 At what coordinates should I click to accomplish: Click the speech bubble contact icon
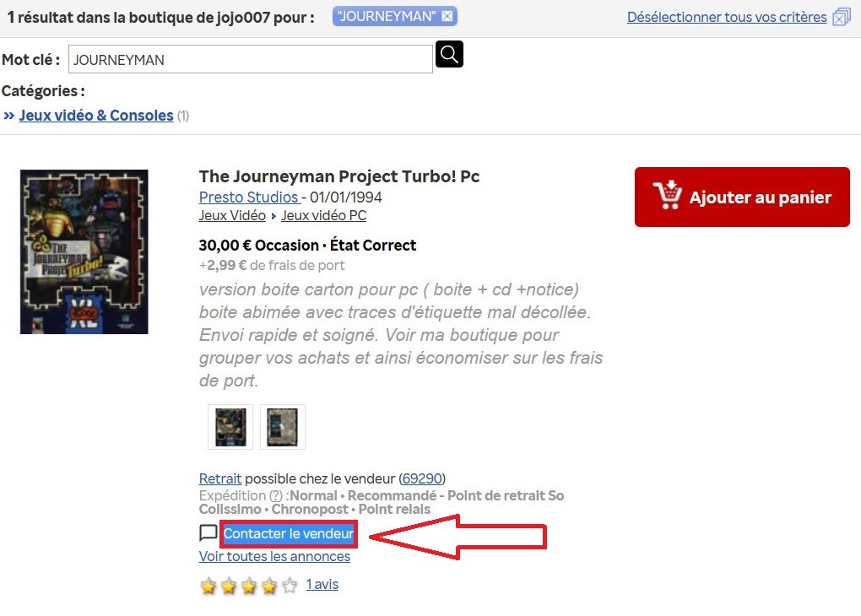click(x=208, y=533)
